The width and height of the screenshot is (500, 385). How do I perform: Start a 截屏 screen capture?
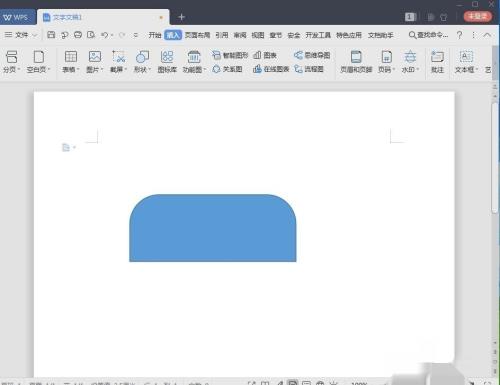119,61
